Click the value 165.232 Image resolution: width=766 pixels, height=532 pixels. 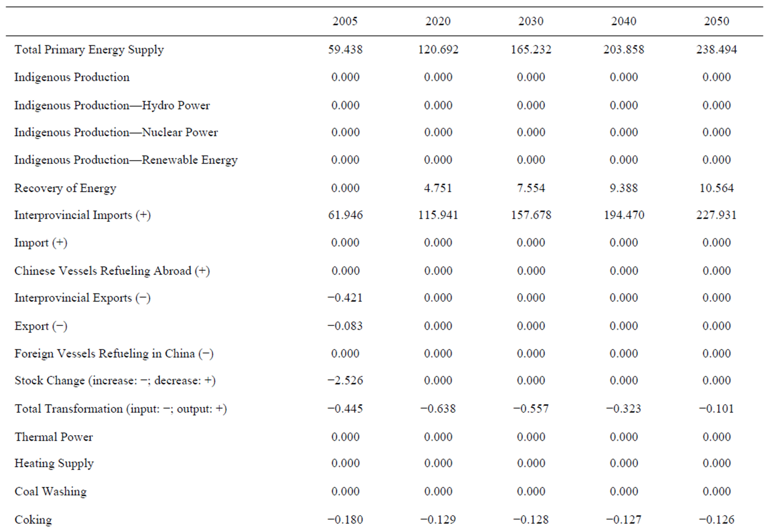click(531, 50)
